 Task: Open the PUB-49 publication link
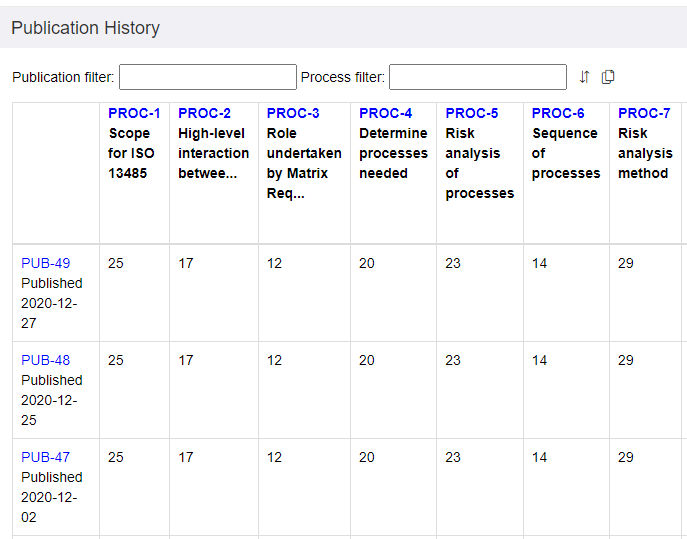tap(46, 263)
